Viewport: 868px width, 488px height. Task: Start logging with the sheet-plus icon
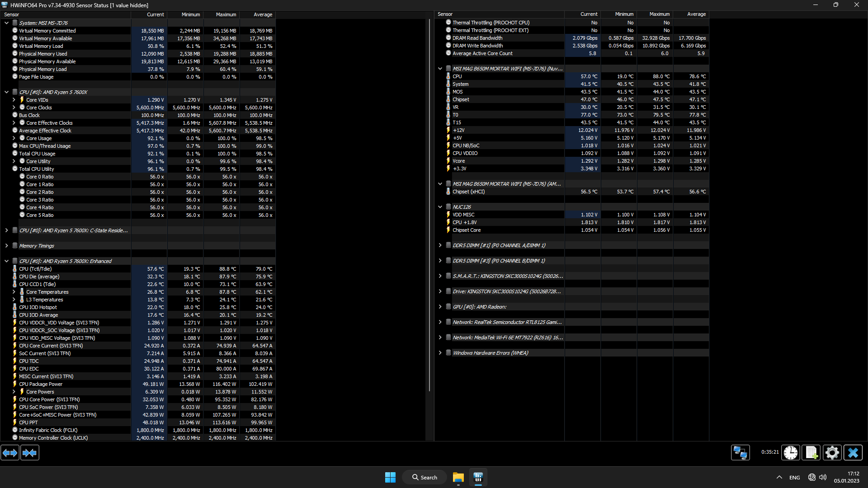coord(811,453)
